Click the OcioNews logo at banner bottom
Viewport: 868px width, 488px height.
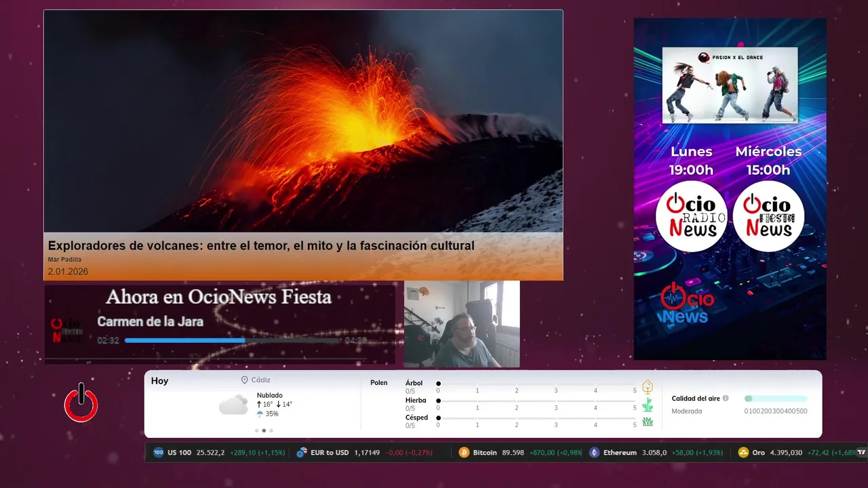pos(687,304)
